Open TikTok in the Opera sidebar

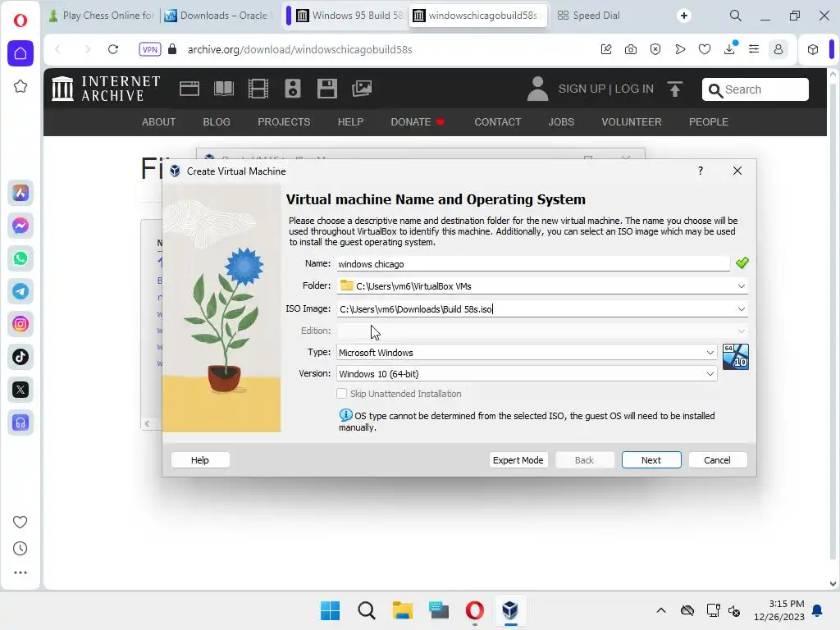click(x=21, y=357)
